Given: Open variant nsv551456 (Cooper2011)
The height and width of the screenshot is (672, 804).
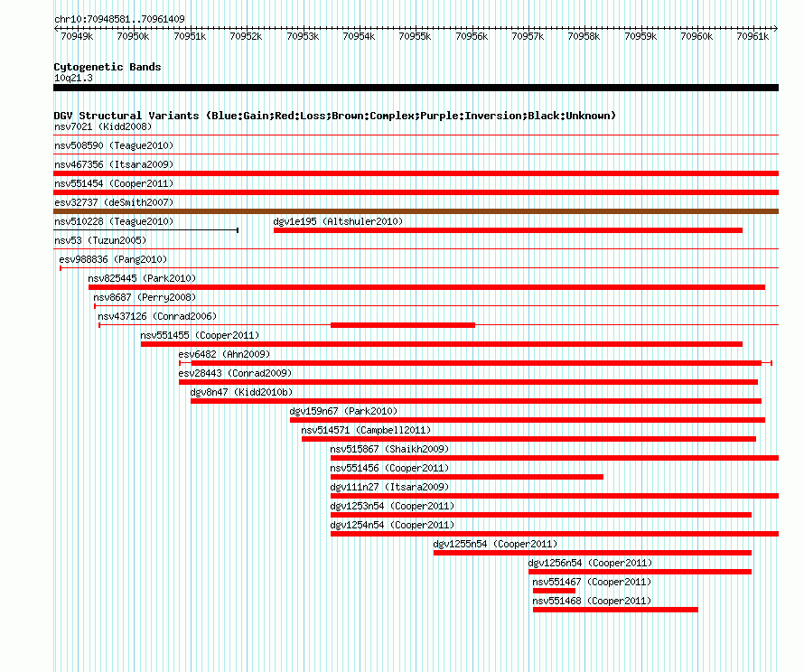Looking at the screenshot, I should (x=389, y=468).
